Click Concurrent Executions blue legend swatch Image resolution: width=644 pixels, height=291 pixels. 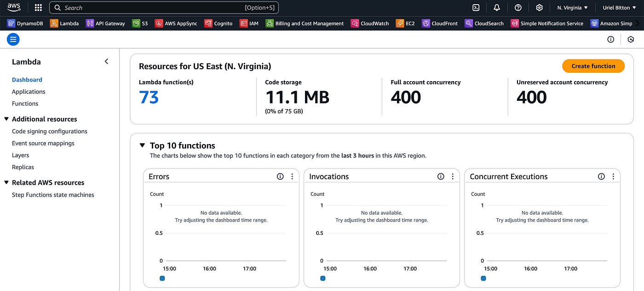click(x=483, y=279)
